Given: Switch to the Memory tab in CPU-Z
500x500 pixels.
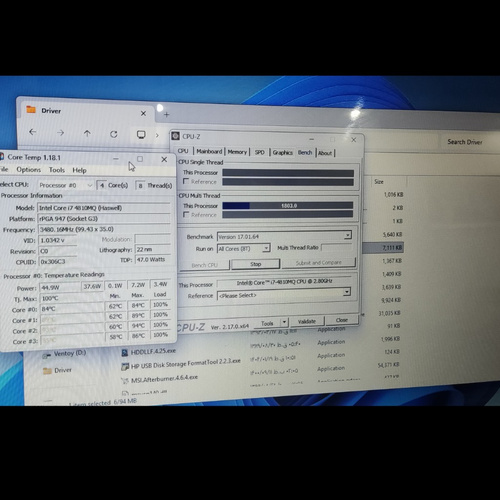Looking at the screenshot, I should pos(237,152).
